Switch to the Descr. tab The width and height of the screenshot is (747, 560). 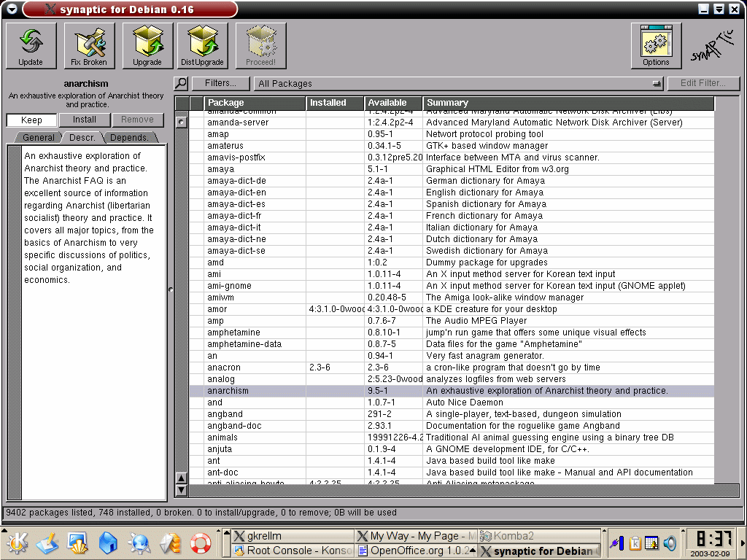pos(82,138)
